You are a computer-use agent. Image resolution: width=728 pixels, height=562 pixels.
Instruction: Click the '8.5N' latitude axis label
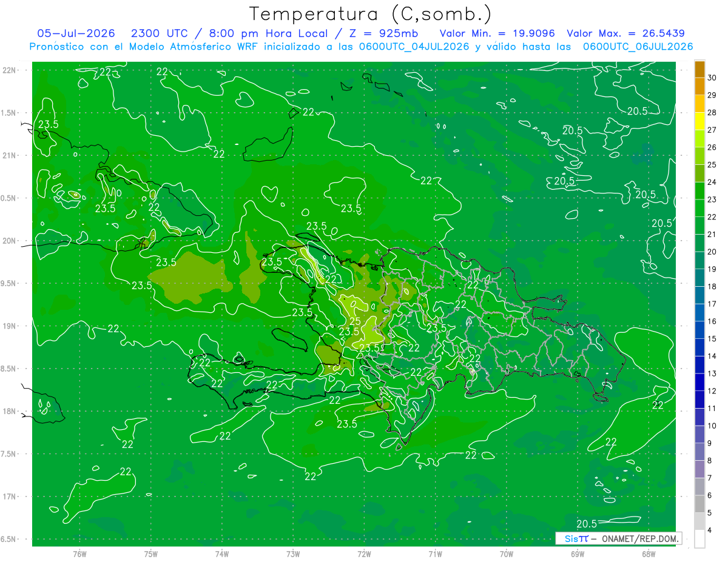9,369
